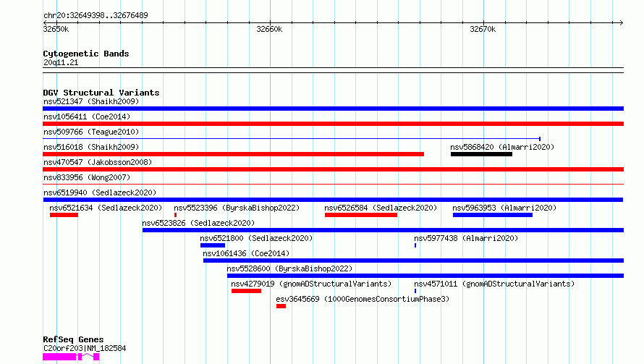
Task: Click the nsv5528600 (ByrskaBishop2022) label
Action: pos(289,268)
